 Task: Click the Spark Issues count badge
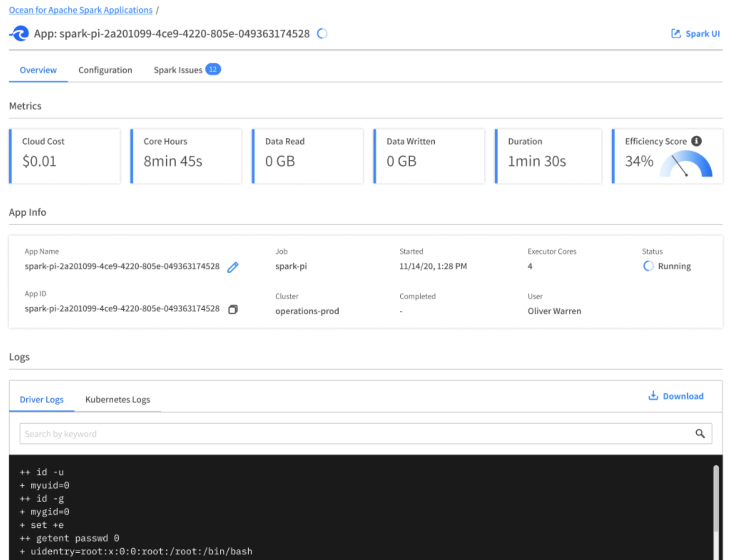pos(213,69)
